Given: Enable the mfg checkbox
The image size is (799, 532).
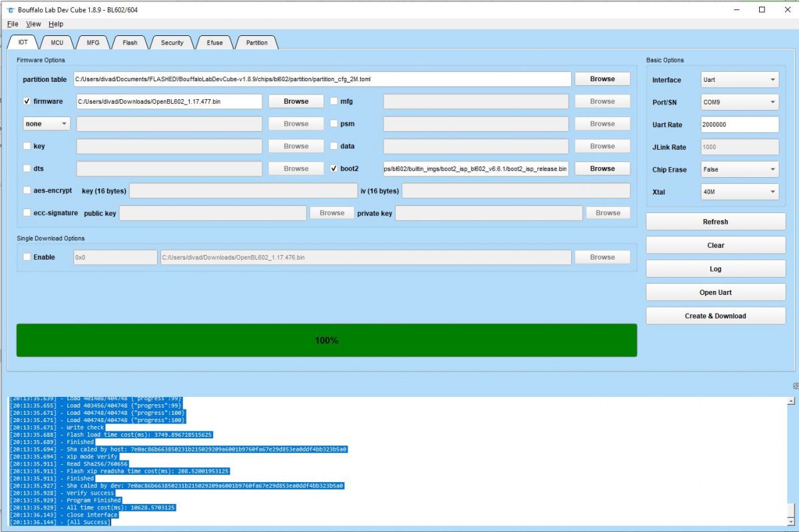Looking at the screenshot, I should 334,101.
